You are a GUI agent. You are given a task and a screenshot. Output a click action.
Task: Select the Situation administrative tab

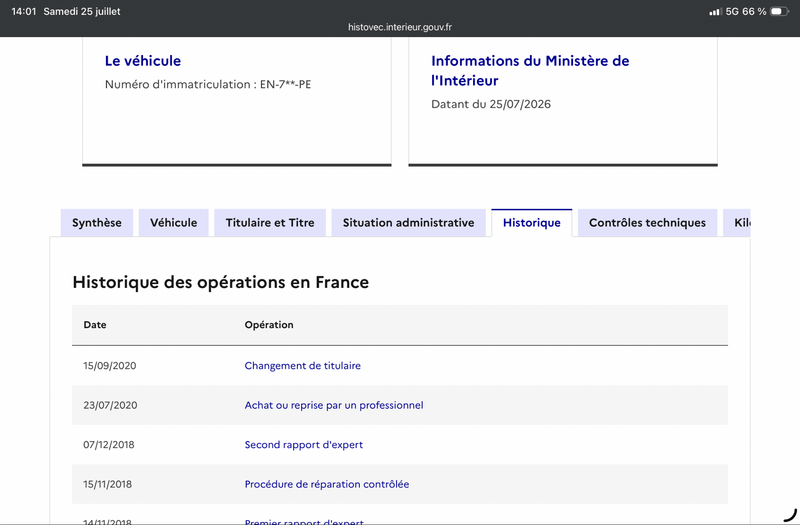pos(409,223)
